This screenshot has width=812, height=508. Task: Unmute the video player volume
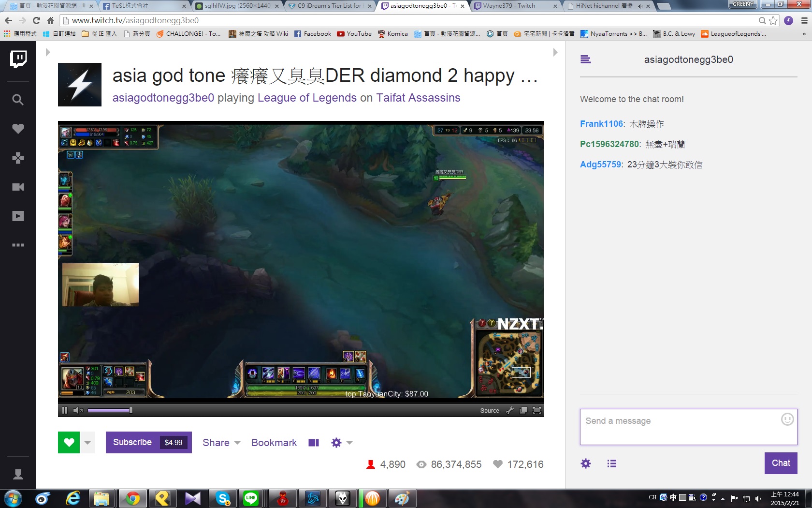(77, 410)
